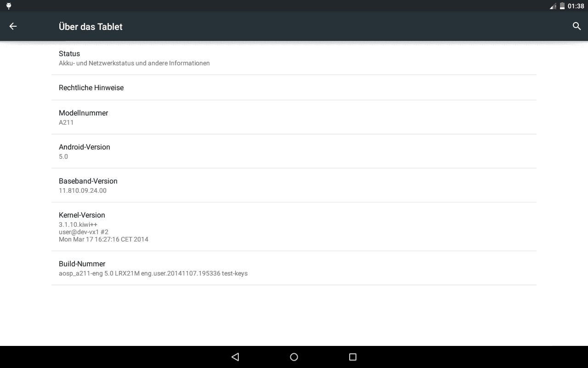The height and width of the screenshot is (368, 588).
Task: Tap the Android-Version 5.0 entry
Action: coord(294,151)
